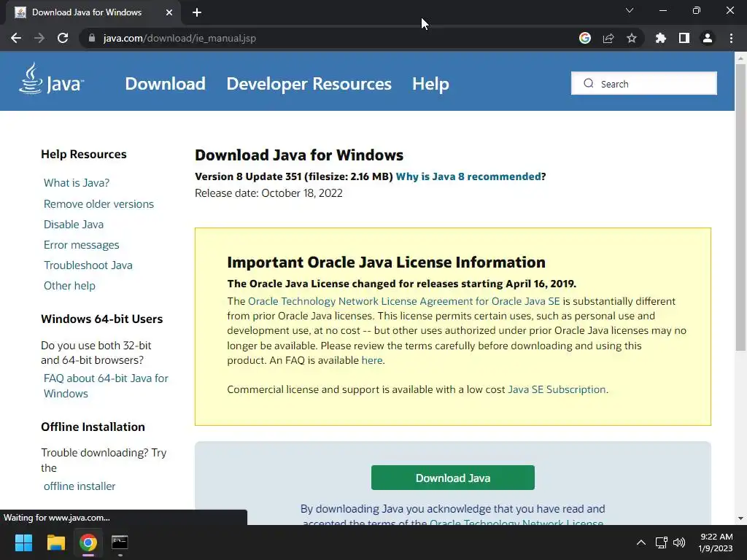Close the Download Java for Windows tab

click(169, 12)
